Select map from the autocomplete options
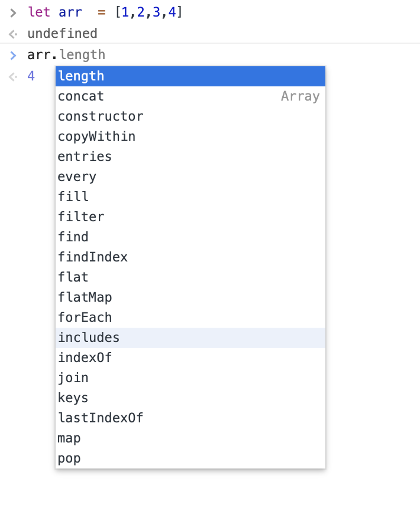420x517 pixels. click(69, 438)
